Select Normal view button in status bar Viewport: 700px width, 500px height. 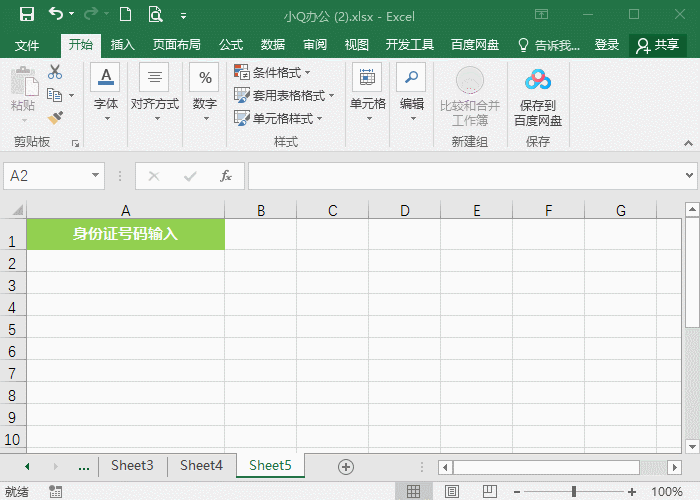pos(413,492)
